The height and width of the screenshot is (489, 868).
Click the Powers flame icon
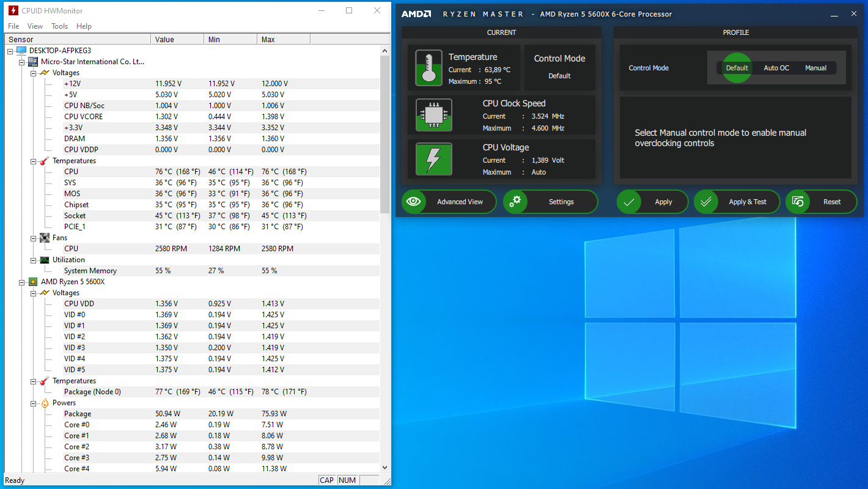[x=45, y=403]
